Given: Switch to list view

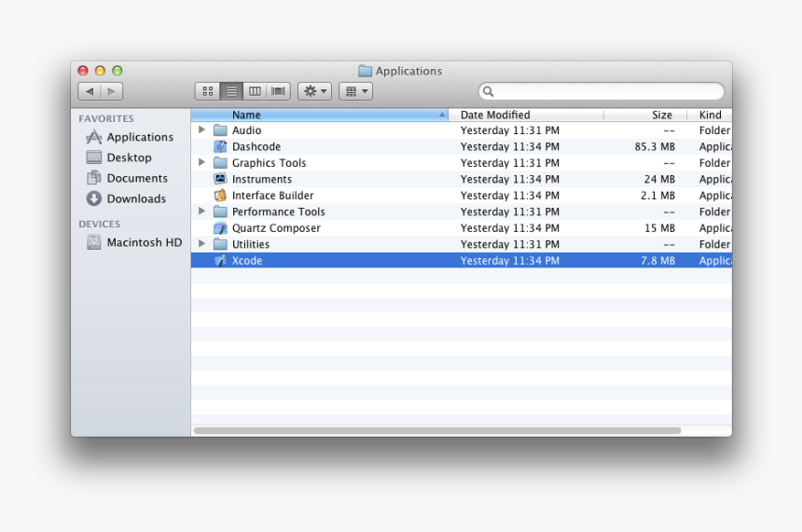Looking at the screenshot, I should click(x=231, y=91).
